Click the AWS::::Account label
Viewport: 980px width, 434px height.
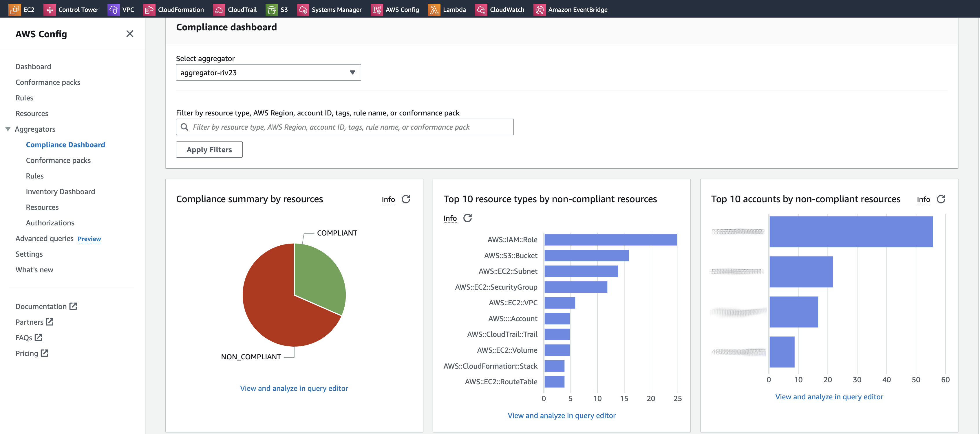[513, 319]
